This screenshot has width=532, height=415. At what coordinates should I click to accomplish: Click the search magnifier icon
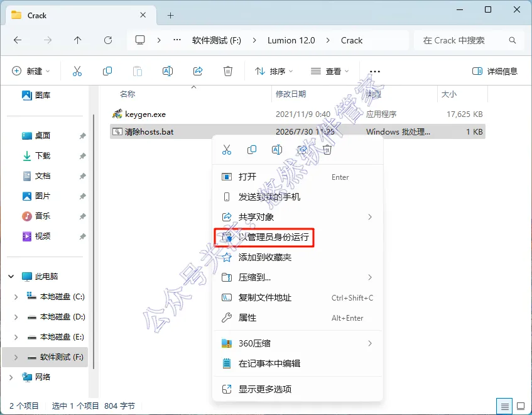click(513, 40)
